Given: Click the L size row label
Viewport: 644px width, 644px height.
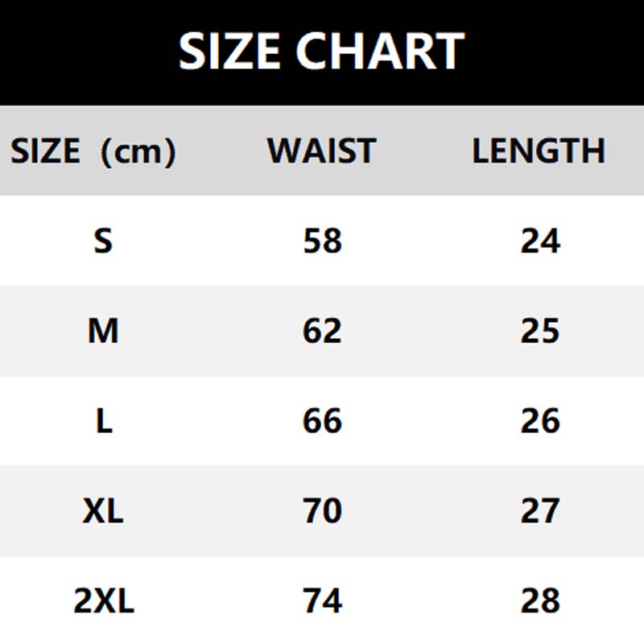Looking at the screenshot, I should pos(104,421).
